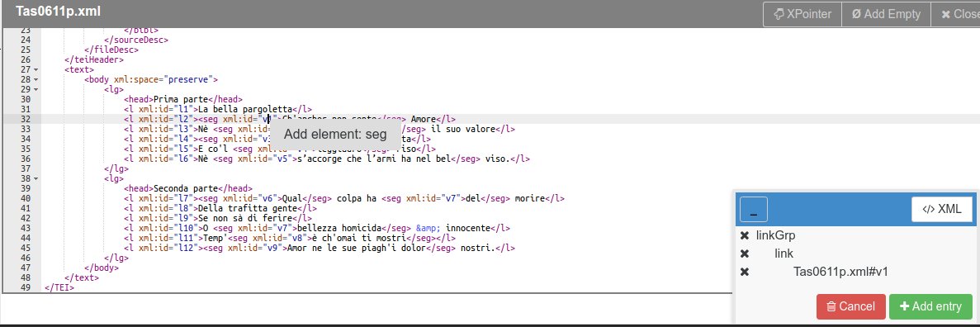Screen dimensions: 980x327
Task: Collapse the second lg fold at line 38
Action: (36, 179)
